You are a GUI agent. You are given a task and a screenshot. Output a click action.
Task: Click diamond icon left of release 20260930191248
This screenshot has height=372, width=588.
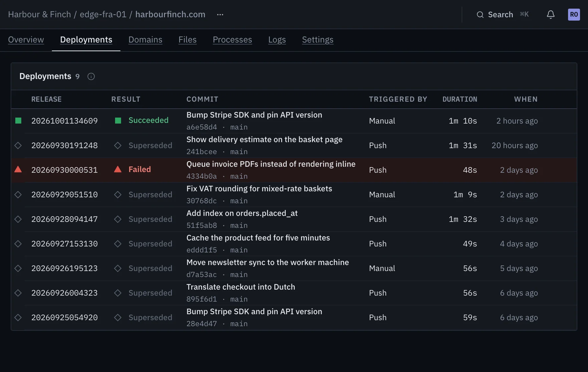(18, 145)
